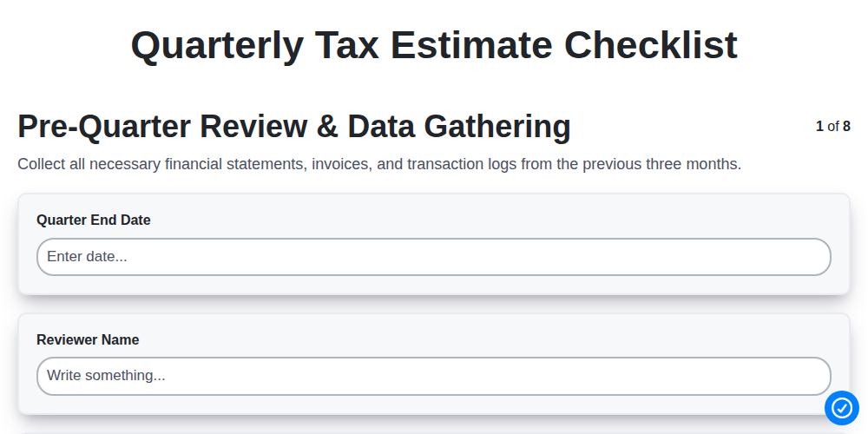Click the bold 1 in the step counter
This screenshot has width=868, height=434.
[x=820, y=126]
